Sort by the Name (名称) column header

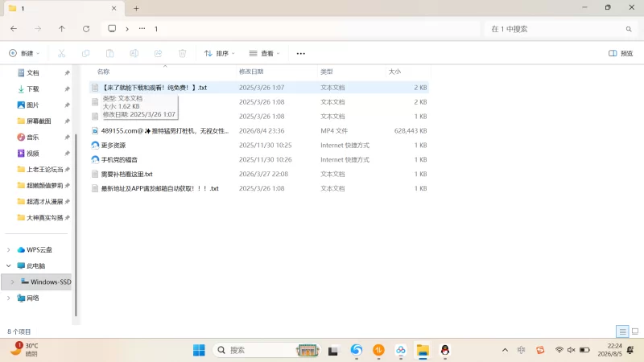104,72
